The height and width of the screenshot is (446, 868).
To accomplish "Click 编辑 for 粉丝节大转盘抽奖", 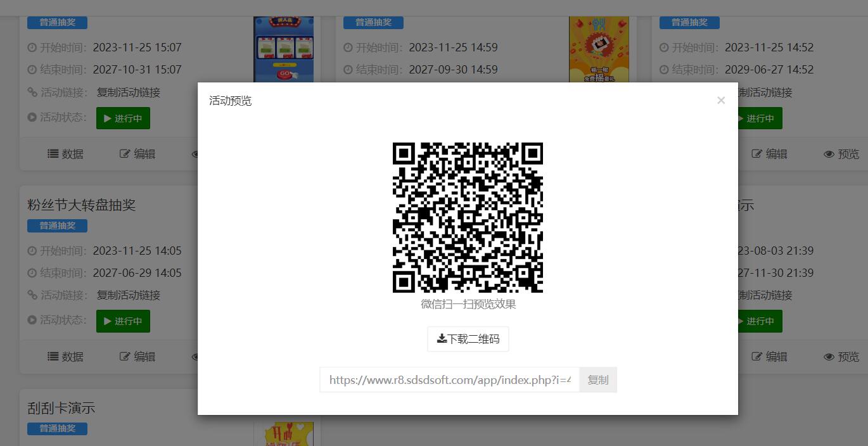I will [137, 357].
